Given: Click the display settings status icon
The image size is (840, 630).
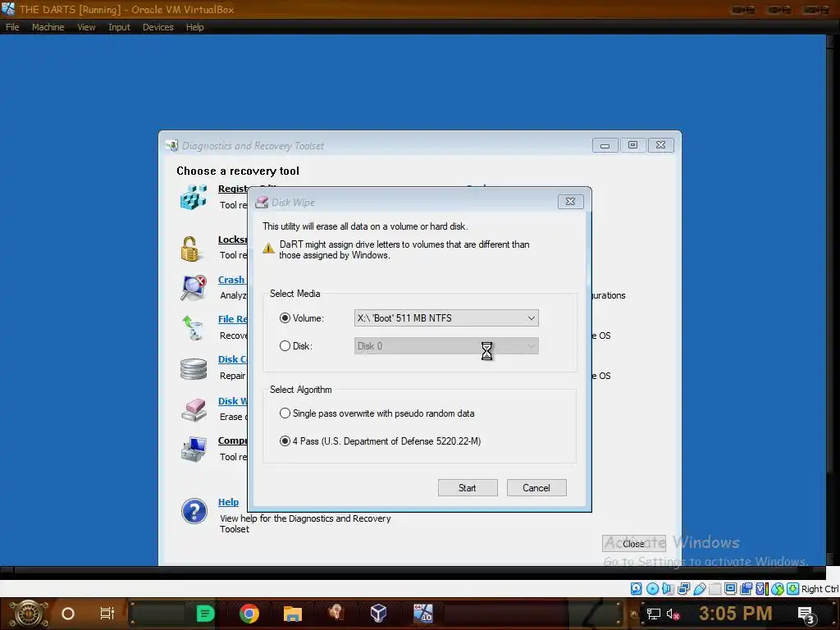Looking at the screenshot, I should tap(730, 589).
